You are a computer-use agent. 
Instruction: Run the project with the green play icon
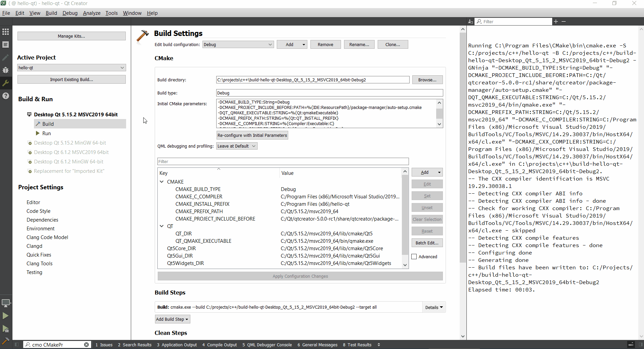pyautogui.click(x=5, y=316)
